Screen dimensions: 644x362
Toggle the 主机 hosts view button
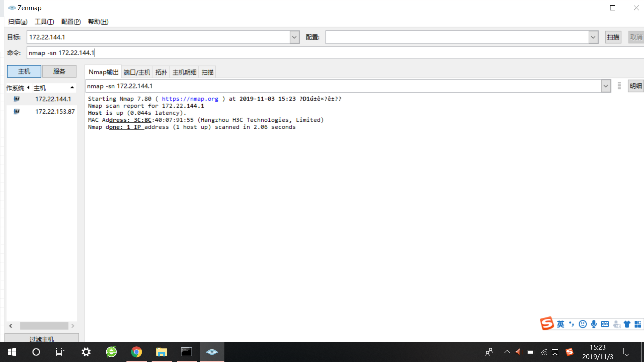(24, 71)
